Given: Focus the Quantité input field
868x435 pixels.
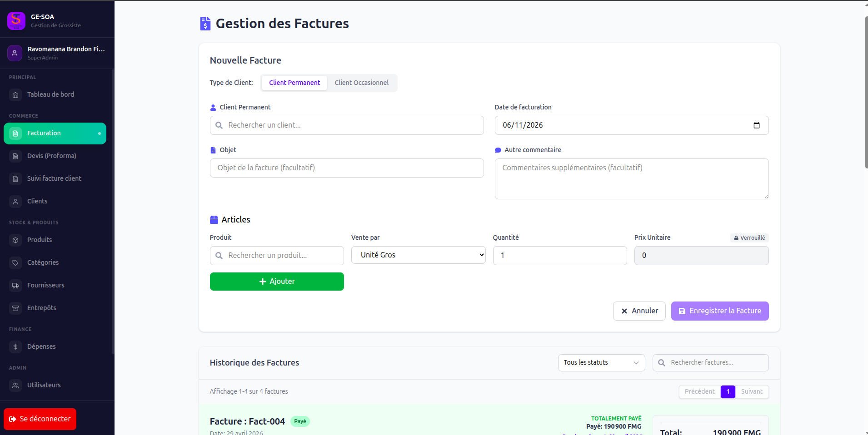Looking at the screenshot, I should coord(560,256).
